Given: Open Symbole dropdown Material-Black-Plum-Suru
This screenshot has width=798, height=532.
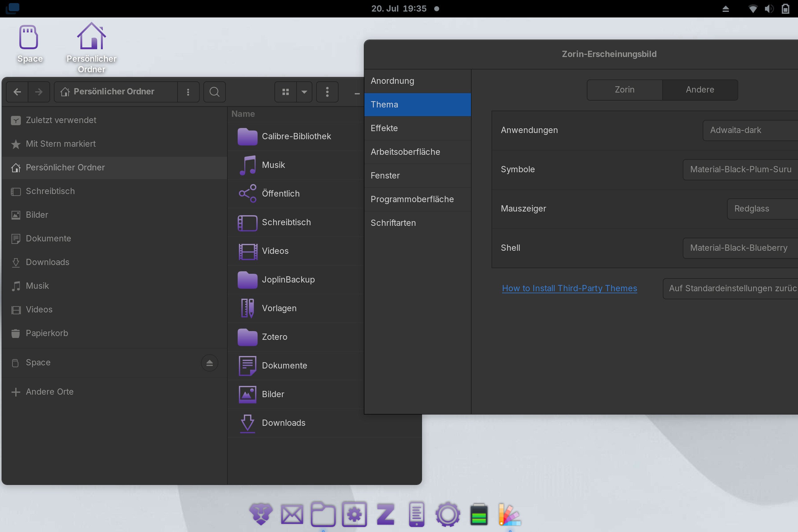Looking at the screenshot, I should (740, 170).
